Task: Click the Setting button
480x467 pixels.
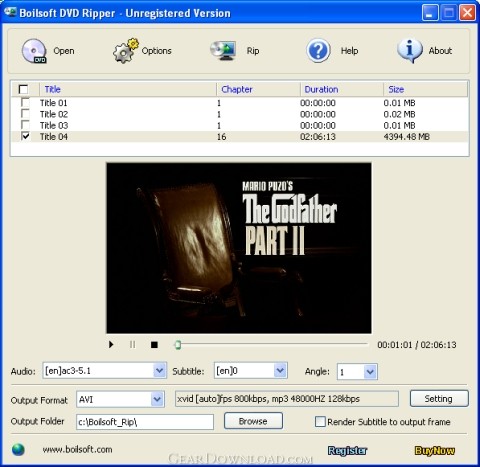Action: (439, 399)
